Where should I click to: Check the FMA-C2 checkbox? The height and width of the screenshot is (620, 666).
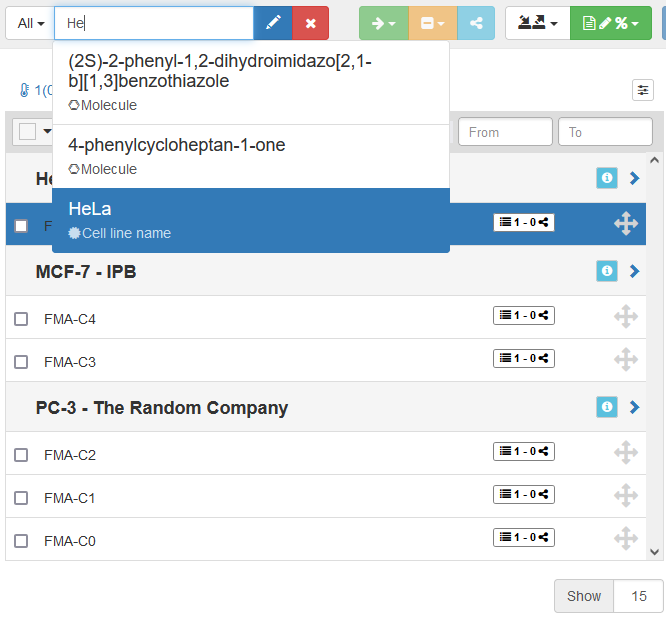21,455
